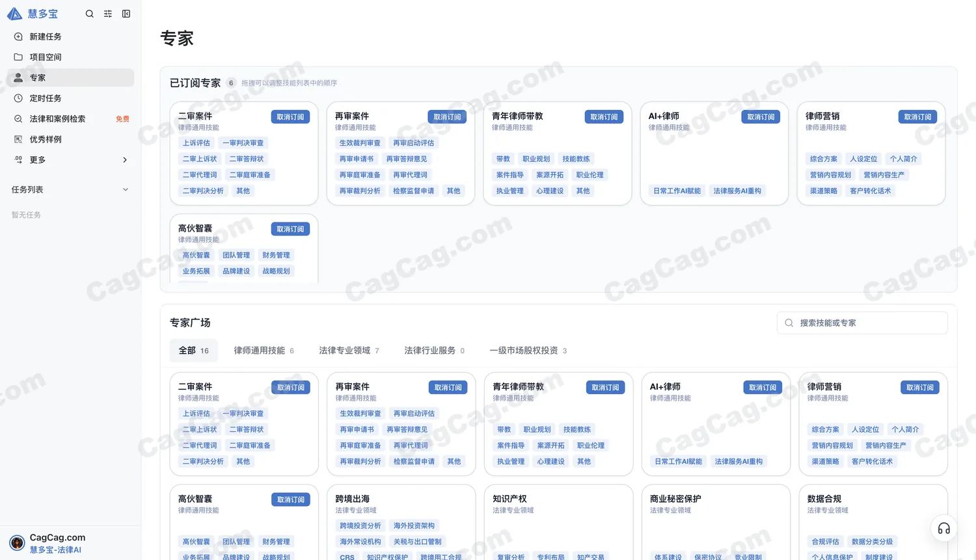This screenshot has height=560, width=976.
Task: Collapse the 任务列表 section chevron
Action: click(126, 190)
